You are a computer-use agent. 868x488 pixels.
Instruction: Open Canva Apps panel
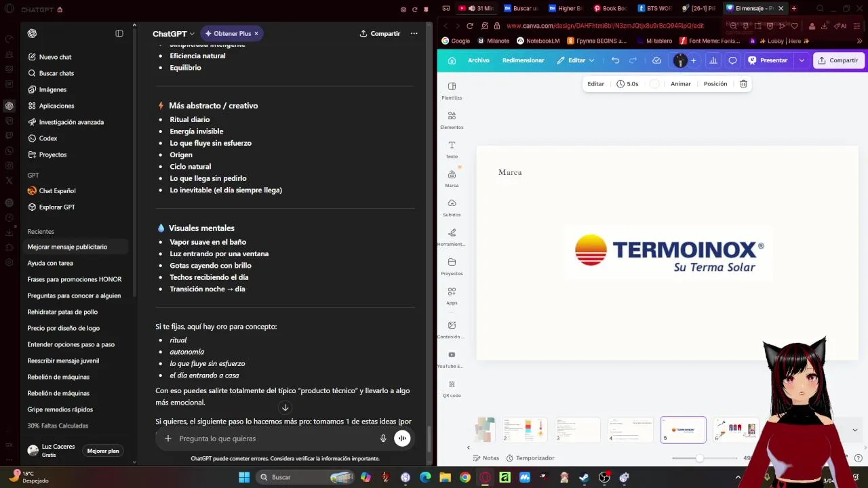point(452,296)
